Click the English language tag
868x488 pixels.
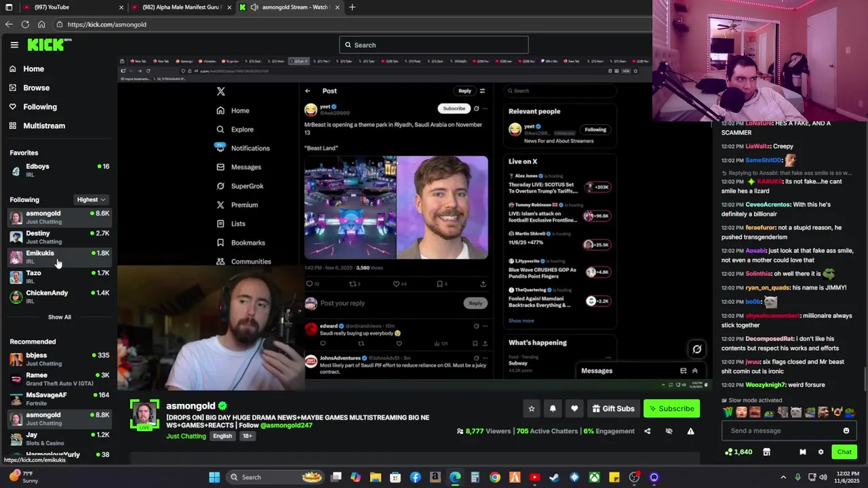pyautogui.click(x=222, y=436)
